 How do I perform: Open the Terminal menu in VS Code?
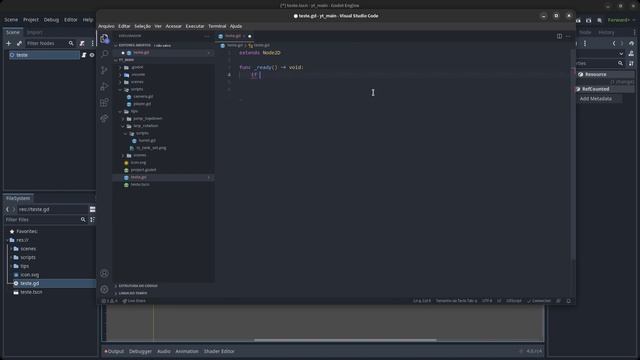[x=217, y=26]
